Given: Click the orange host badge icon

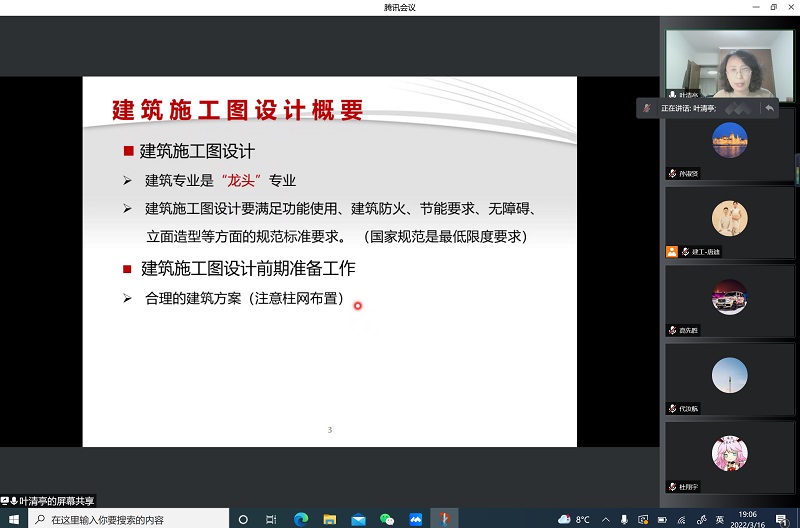Looking at the screenshot, I should (x=672, y=252).
